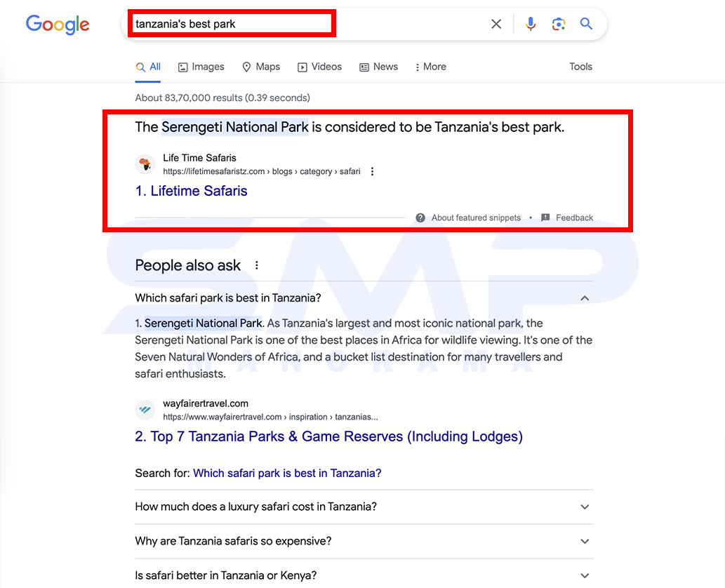Click highlighted 'Serengeti National Park' snippet text
Image resolution: width=725 pixels, height=588 pixels.
(x=235, y=127)
